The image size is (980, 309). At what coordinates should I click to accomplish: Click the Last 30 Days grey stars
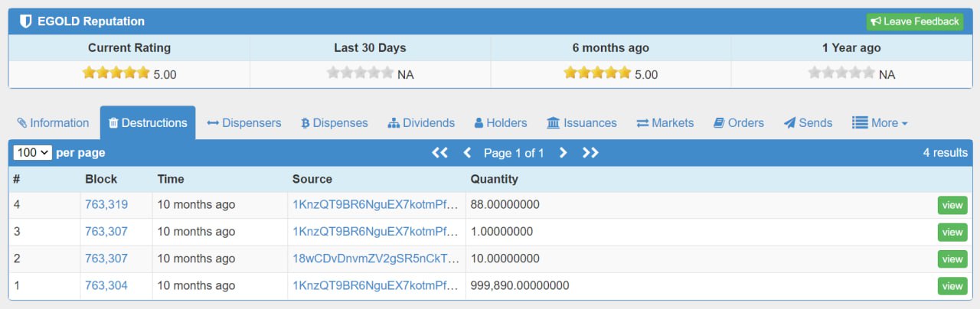click(x=360, y=73)
